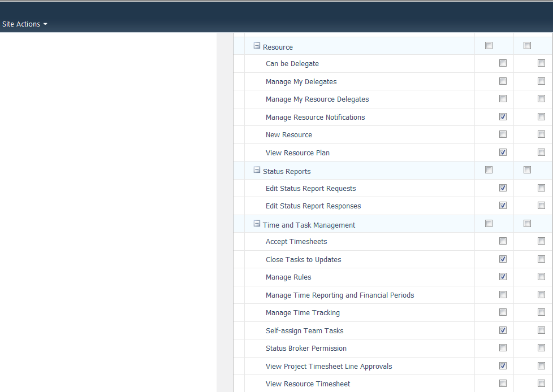The image size is (553, 392).
Task: Enable first checkbox for Accept Timesheets
Action: [503, 241]
